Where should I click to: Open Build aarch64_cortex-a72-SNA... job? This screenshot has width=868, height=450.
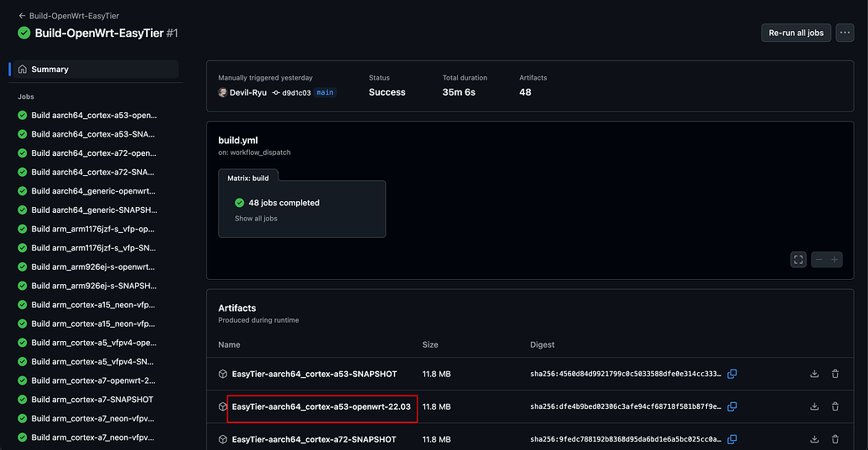point(86,172)
